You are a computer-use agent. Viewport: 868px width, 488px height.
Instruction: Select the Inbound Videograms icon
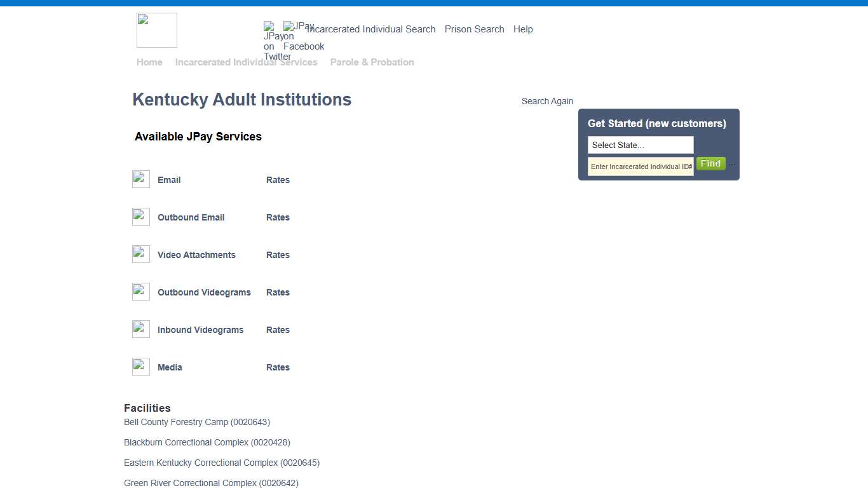point(140,329)
